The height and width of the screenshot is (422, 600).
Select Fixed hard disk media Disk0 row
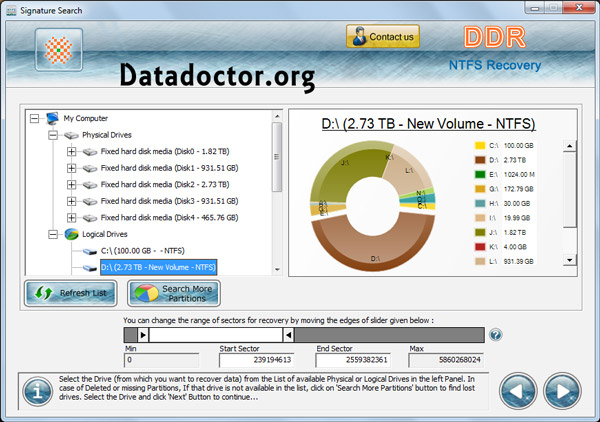click(165, 152)
